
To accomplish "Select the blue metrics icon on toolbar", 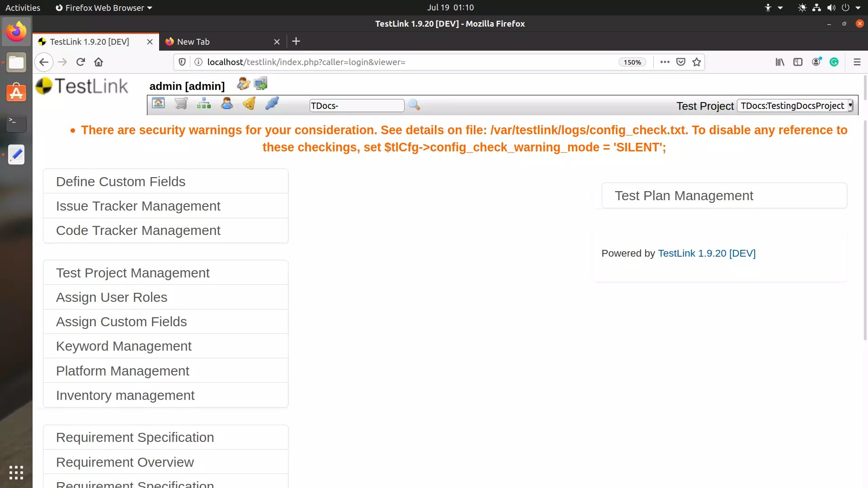I will [x=272, y=103].
